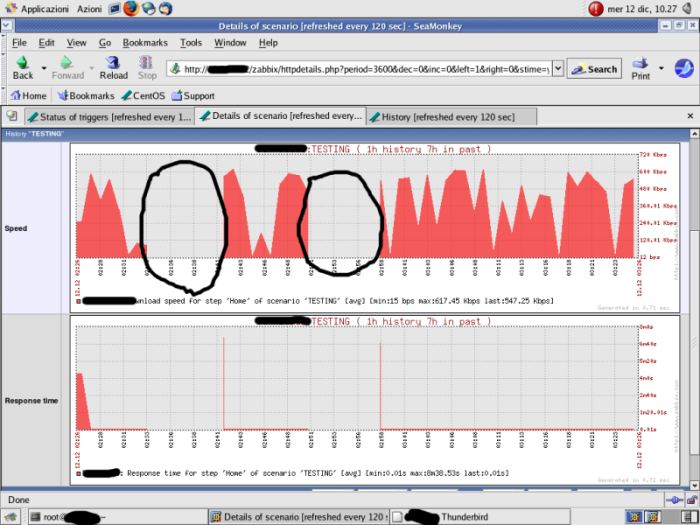Expand the URL history dropdown

point(558,69)
